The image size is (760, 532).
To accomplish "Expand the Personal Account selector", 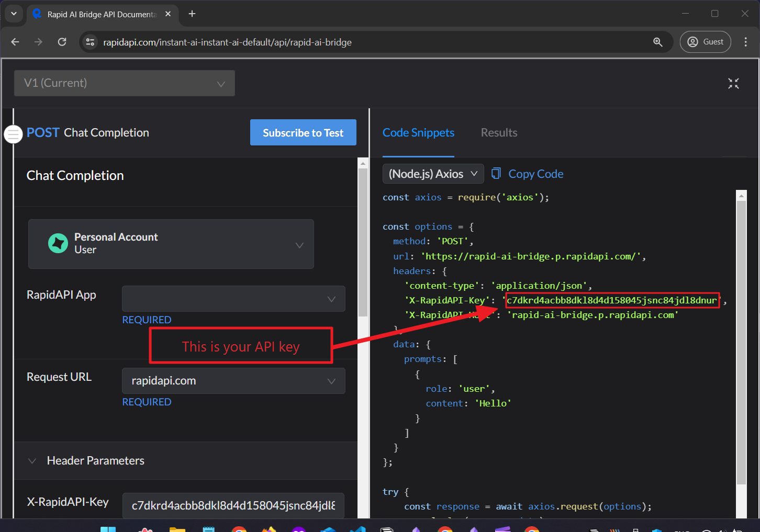I will [171, 244].
